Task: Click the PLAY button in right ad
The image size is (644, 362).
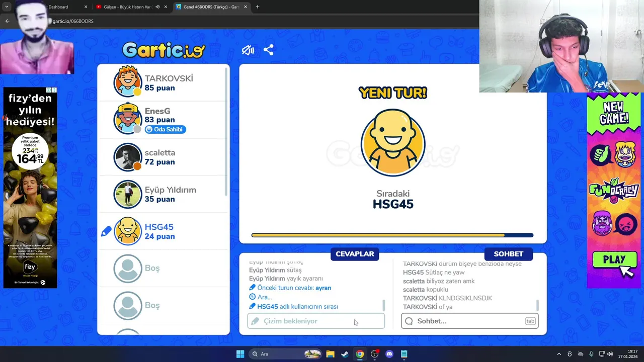Action: (x=614, y=260)
